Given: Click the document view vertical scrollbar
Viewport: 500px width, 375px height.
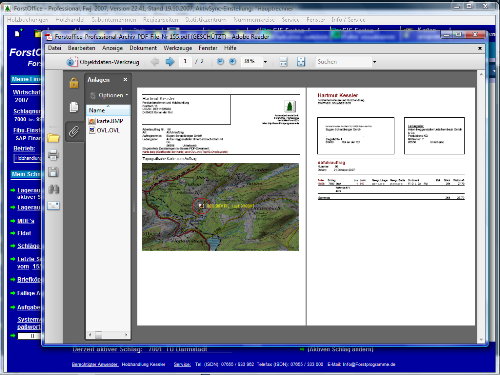Looking at the screenshot, I should click(x=481, y=207).
